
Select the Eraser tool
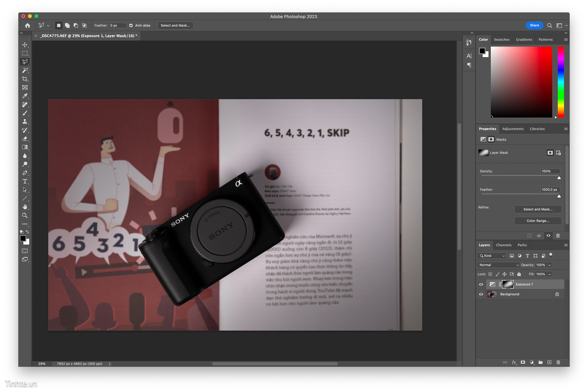[x=25, y=139]
